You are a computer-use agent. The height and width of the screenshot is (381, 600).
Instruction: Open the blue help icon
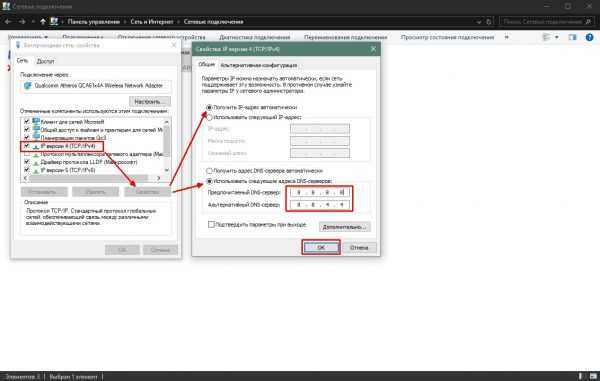589,37
